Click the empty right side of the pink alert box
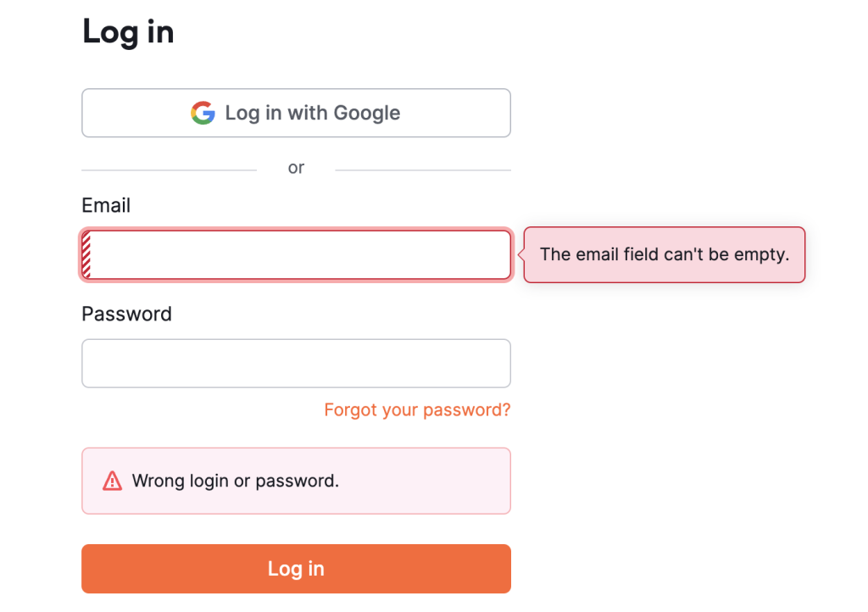The height and width of the screenshot is (612, 868). point(441,481)
